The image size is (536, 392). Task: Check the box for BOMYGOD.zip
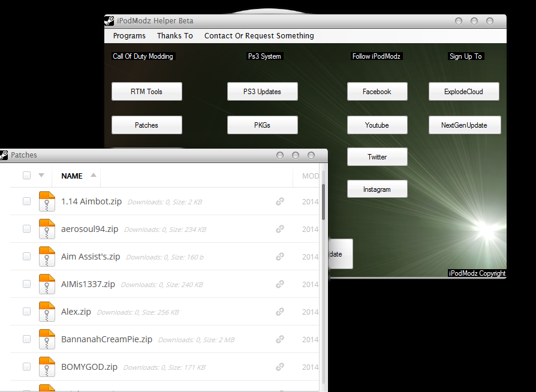(26, 367)
